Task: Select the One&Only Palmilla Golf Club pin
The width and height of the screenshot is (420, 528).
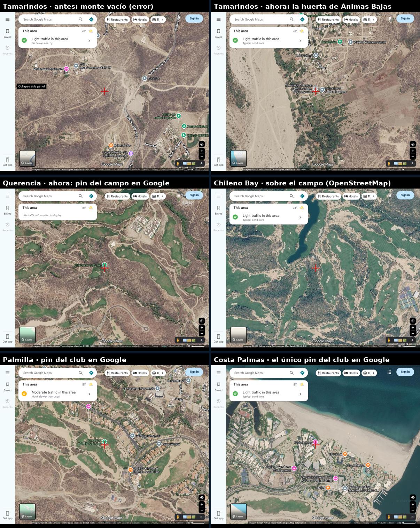Action: click(x=104, y=442)
